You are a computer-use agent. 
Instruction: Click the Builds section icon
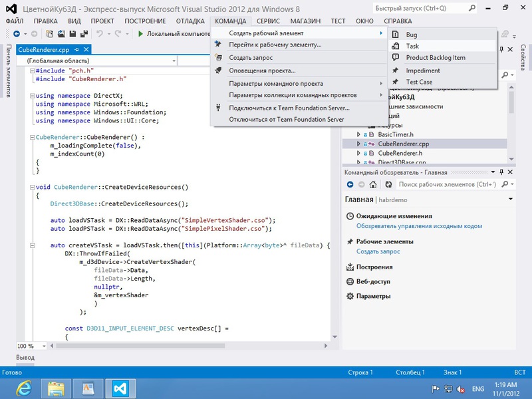tap(350, 267)
